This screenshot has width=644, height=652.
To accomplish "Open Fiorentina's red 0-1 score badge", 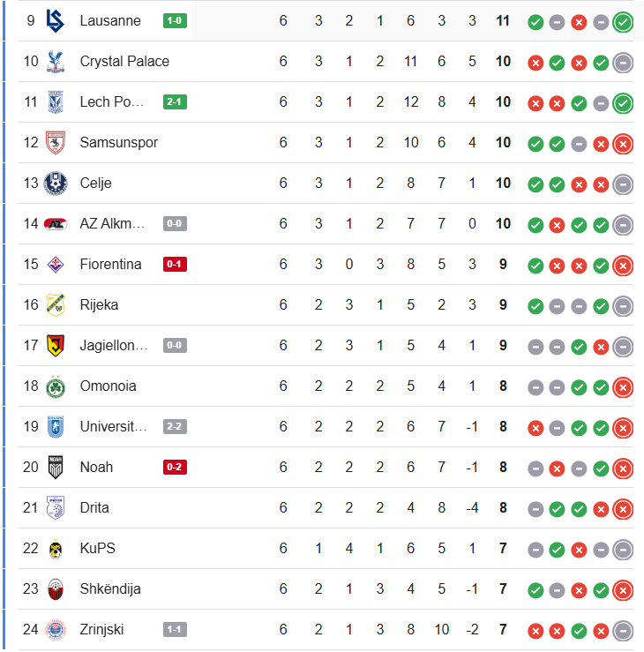I will coord(175,264).
